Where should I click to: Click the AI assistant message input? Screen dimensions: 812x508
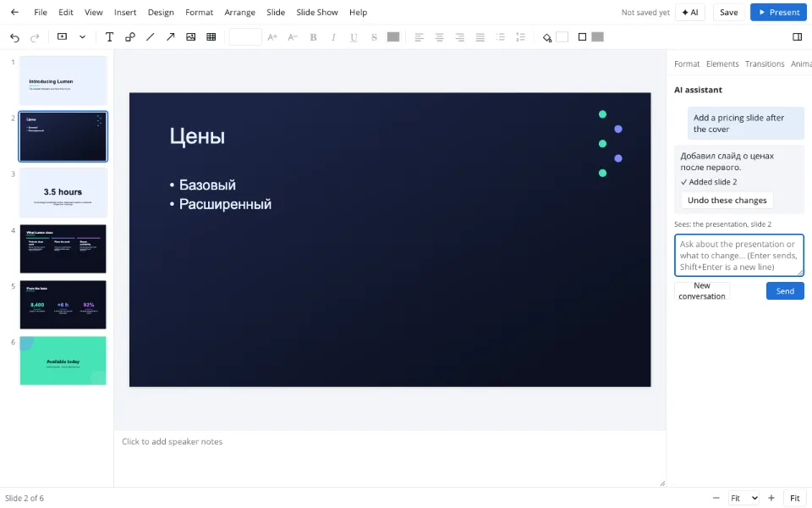tap(739, 255)
